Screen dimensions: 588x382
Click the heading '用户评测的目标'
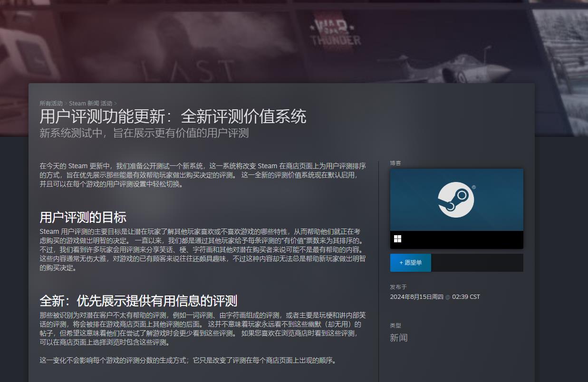click(x=83, y=218)
